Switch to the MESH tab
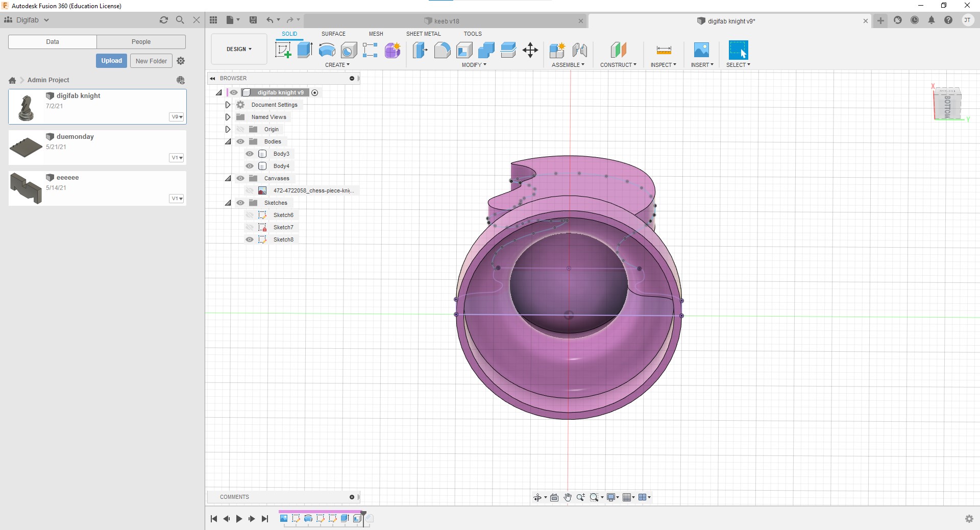Screen dimensions: 980x530 click(x=376, y=34)
